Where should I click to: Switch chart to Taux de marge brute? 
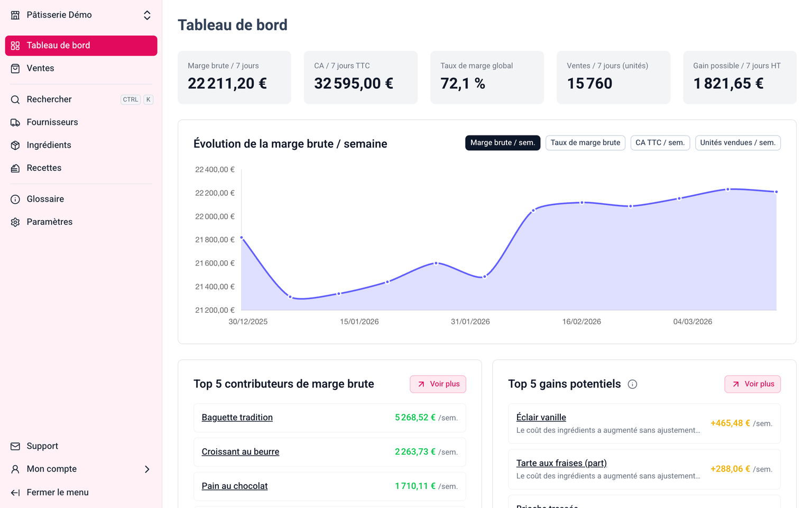pyautogui.click(x=585, y=143)
